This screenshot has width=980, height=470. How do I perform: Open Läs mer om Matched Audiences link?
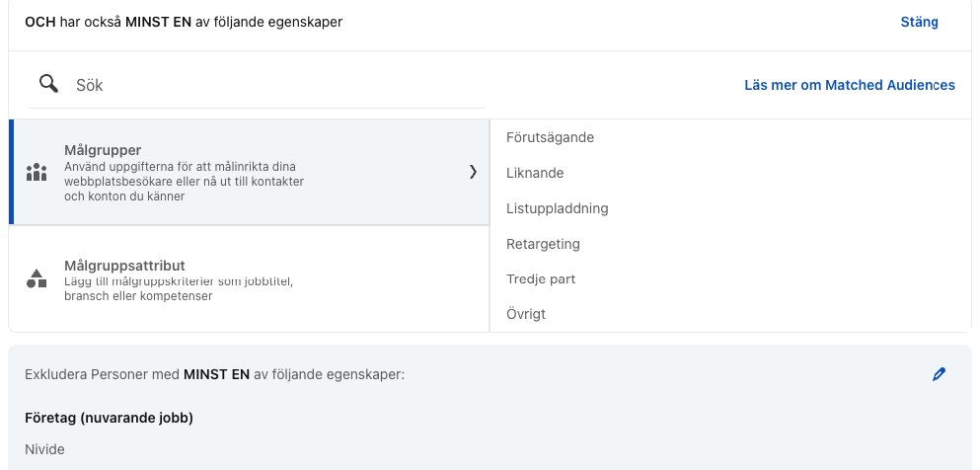849,85
